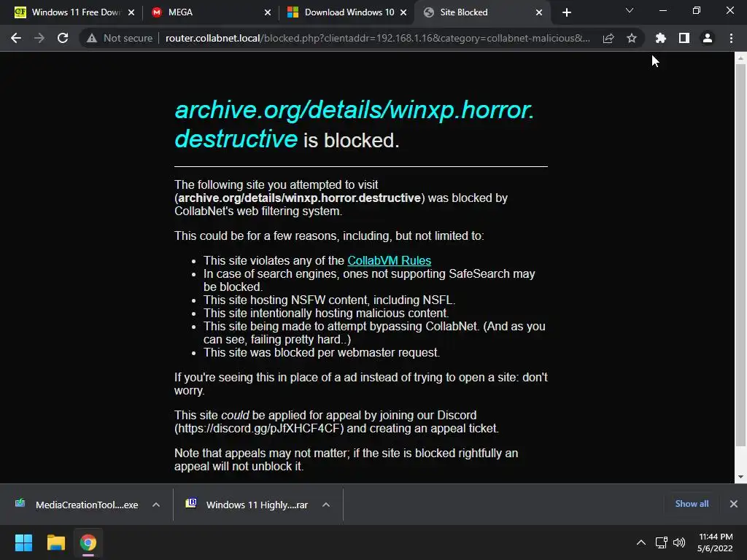Open the Extensions puzzle icon
The height and width of the screenshot is (560, 747).
click(x=660, y=38)
